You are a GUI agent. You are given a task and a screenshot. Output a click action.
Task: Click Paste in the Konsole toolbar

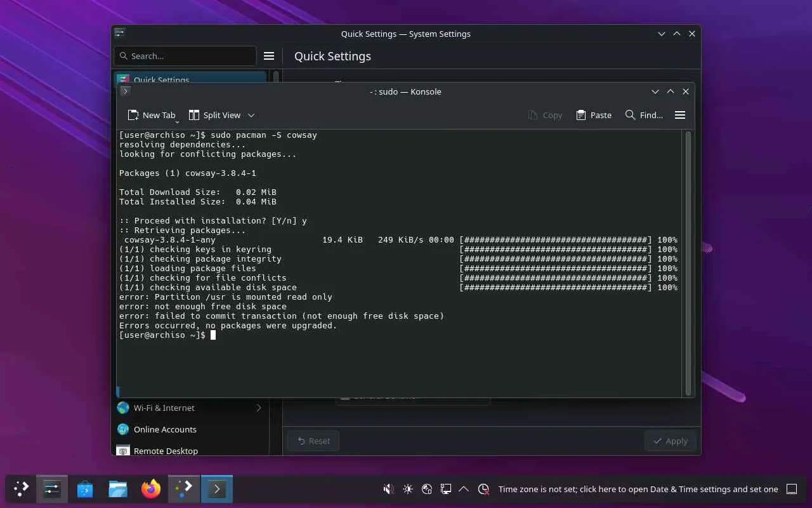pos(594,115)
